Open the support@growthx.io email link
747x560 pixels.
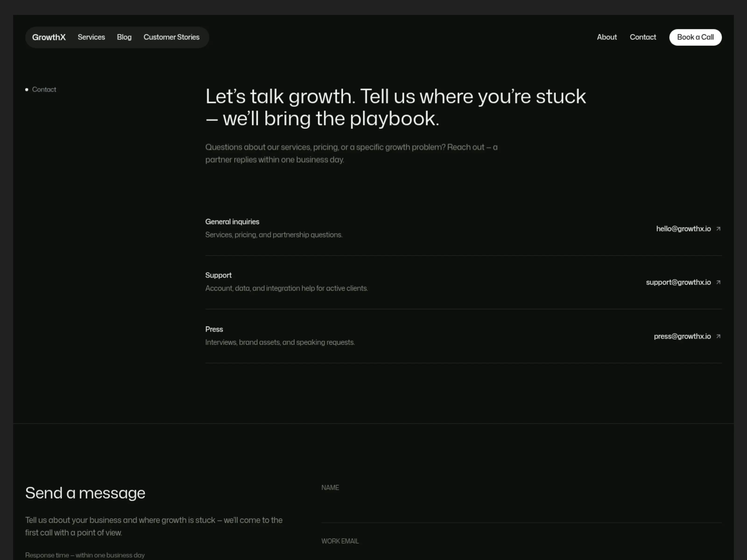pos(678,283)
